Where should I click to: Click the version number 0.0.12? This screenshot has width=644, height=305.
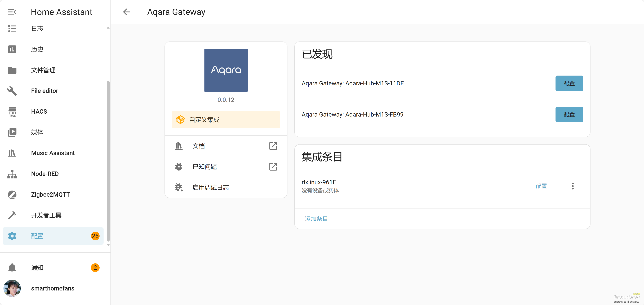click(x=226, y=100)
